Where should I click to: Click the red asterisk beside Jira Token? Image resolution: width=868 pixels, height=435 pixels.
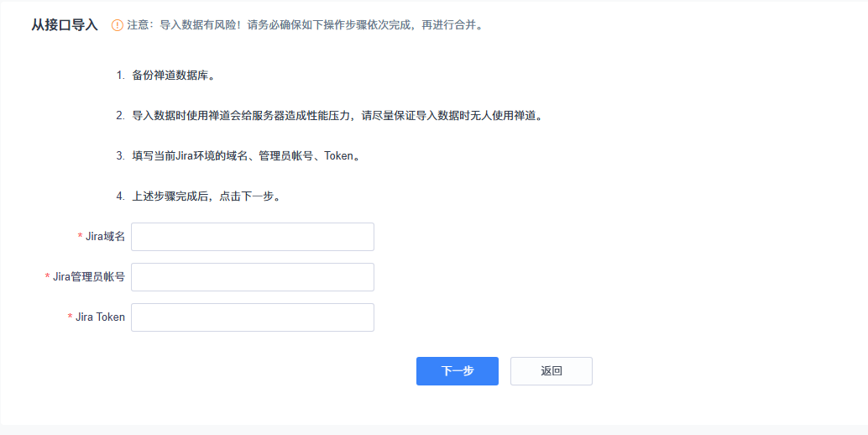(70, 317)
